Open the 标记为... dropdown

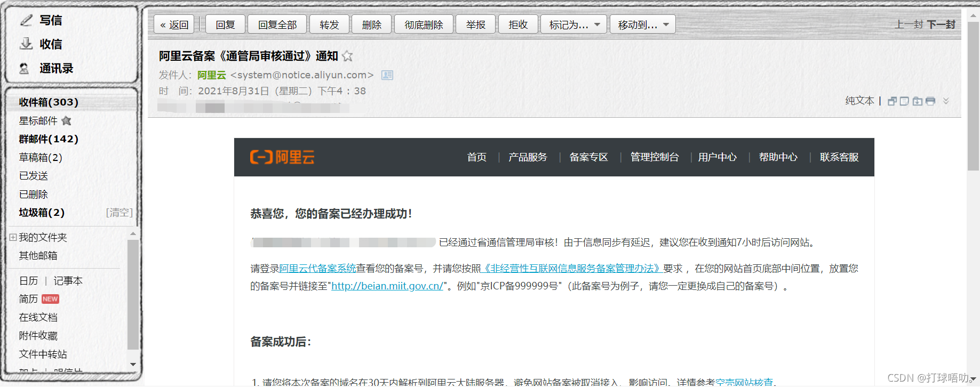(x=573, y=25)
